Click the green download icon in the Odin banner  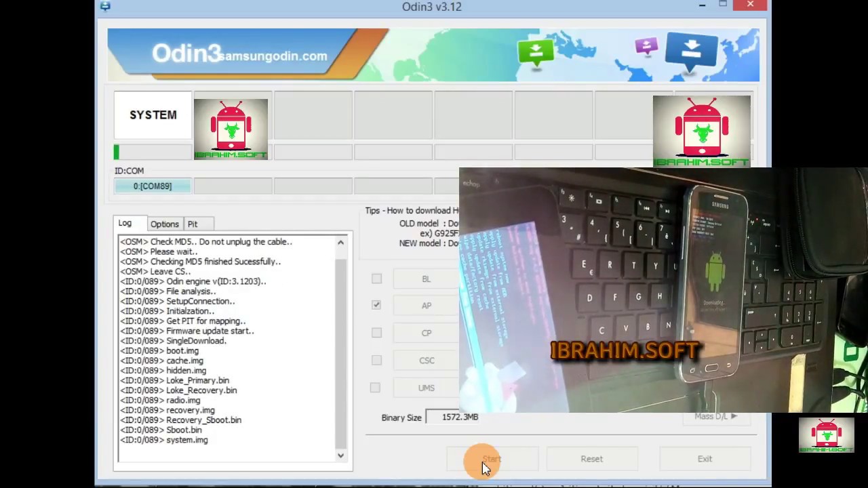[536, 53]
